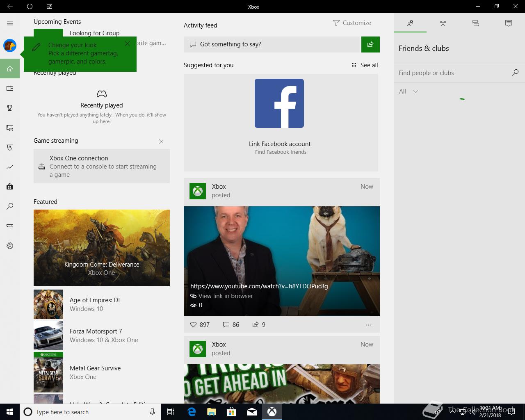Viewport: 525px width, 420px height.
Task: Open the YouTube URL on Xbox post
Action: pyautogui.click(x=259, y=286)
